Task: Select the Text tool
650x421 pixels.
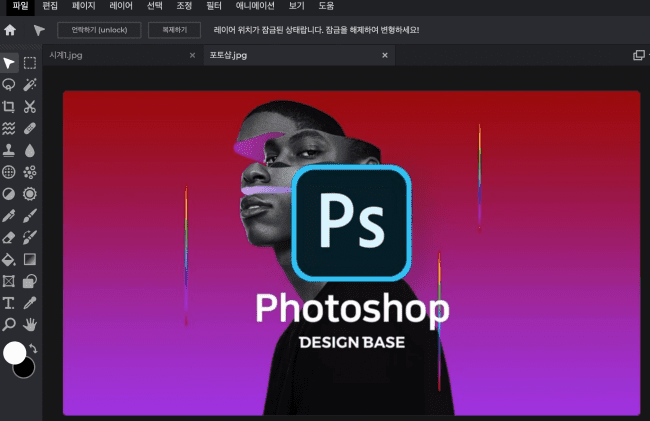Action: coord(9,303)
